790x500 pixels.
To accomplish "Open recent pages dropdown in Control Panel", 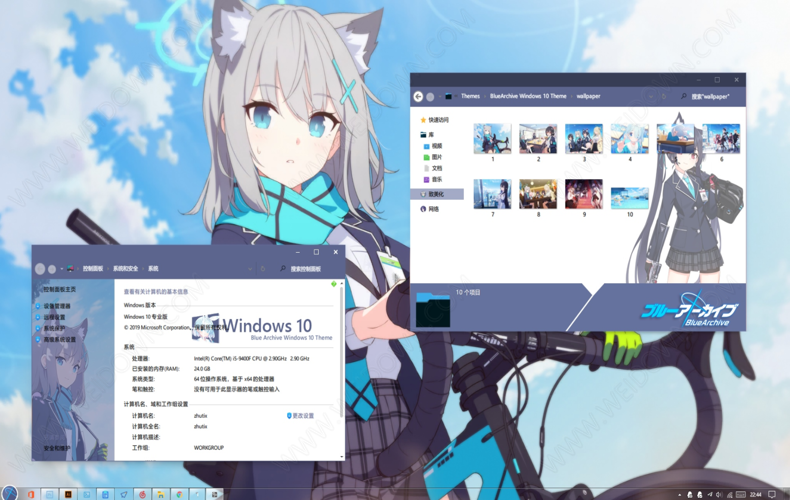I will (61, 269).
